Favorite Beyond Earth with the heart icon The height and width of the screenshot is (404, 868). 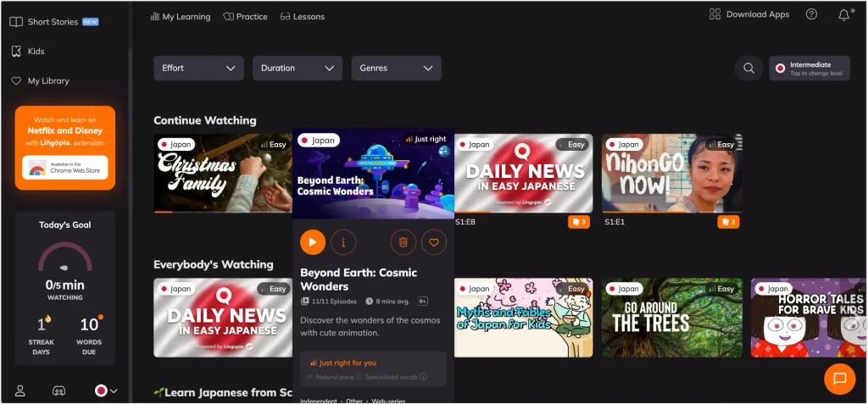click(433, 242)
